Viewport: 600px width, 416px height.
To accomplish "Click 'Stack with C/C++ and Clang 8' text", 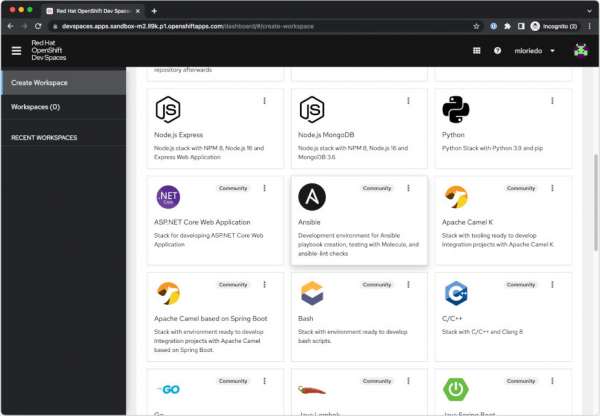I will click(482, 332).
